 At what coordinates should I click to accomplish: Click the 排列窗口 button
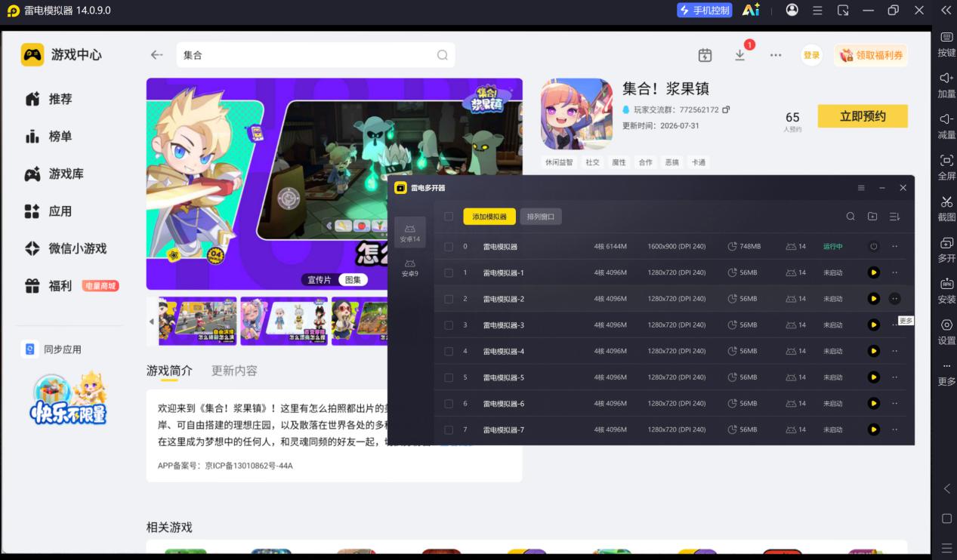click(x=541, y=217)
